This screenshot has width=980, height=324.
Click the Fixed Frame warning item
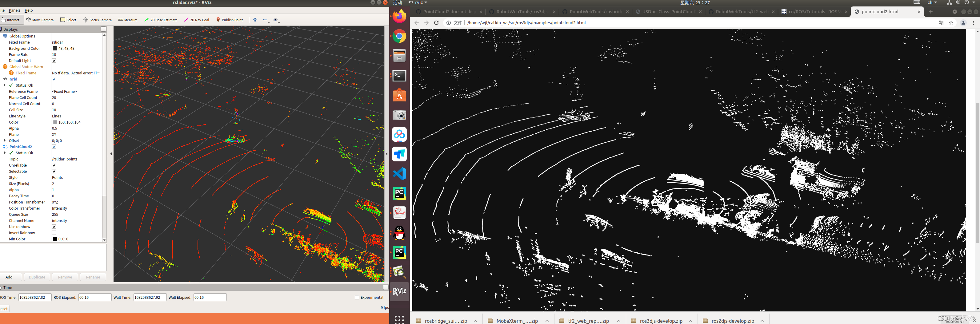(x=26, y=73)
